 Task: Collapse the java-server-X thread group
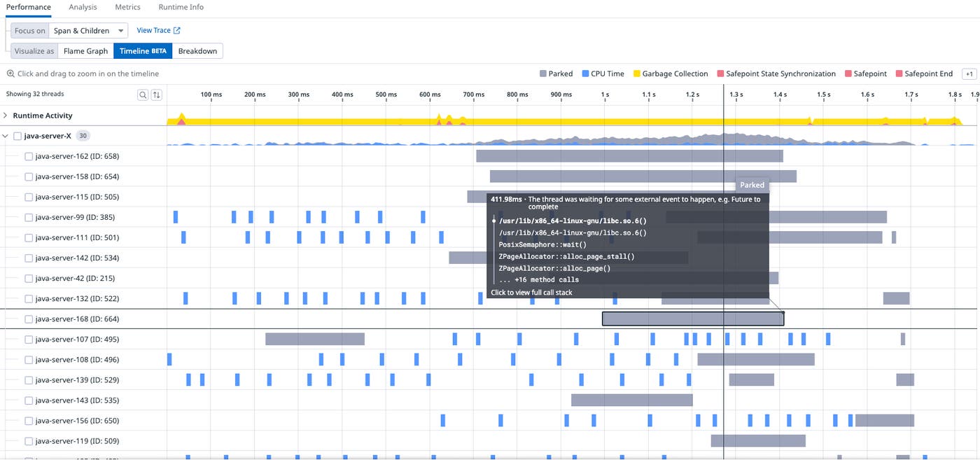pos(6,135)
